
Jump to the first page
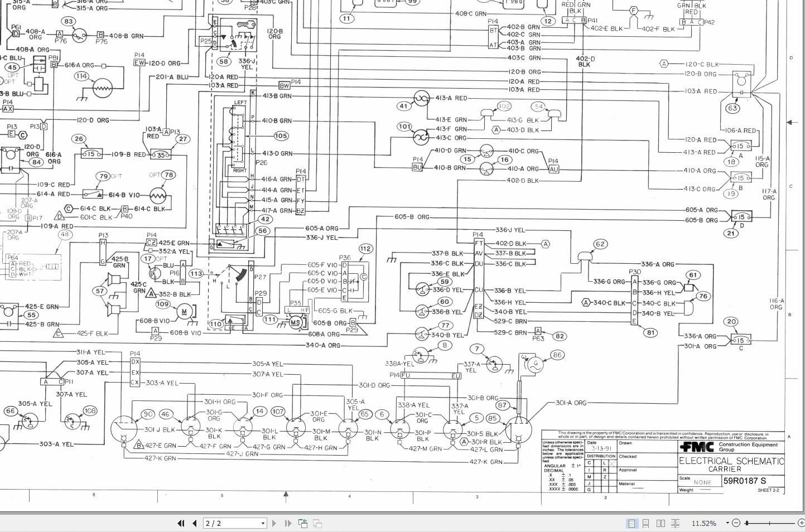[x=181, y=523]
